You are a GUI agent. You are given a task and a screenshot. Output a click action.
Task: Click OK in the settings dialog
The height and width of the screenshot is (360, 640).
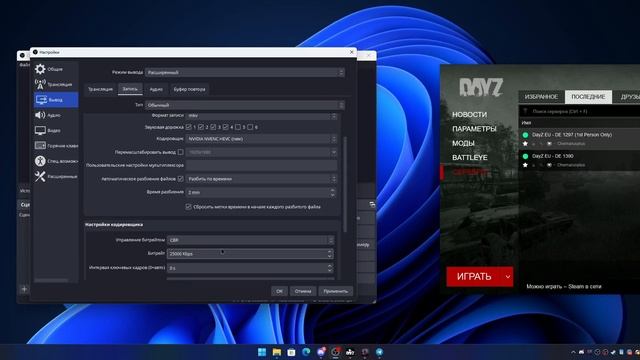279,291
